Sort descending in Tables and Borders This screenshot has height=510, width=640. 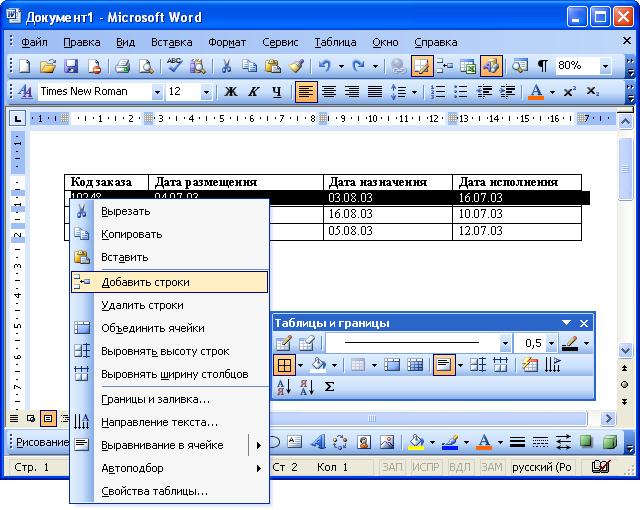point(307,387)
